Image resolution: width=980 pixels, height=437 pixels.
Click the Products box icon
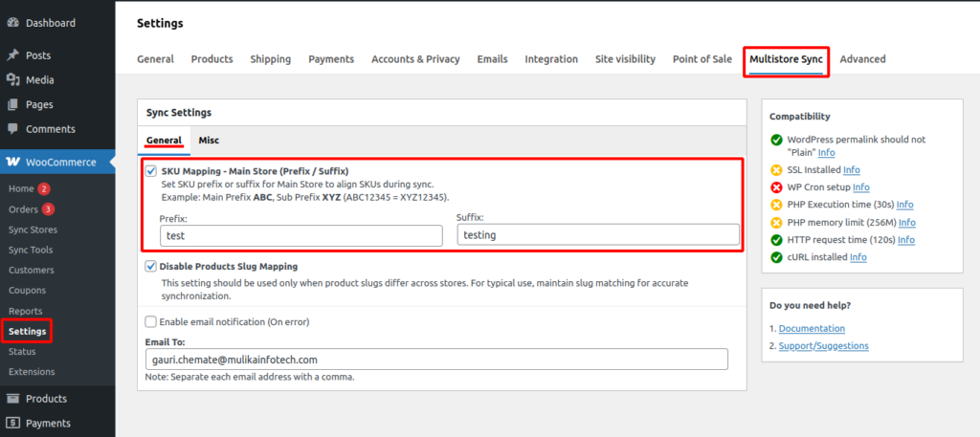12,399
